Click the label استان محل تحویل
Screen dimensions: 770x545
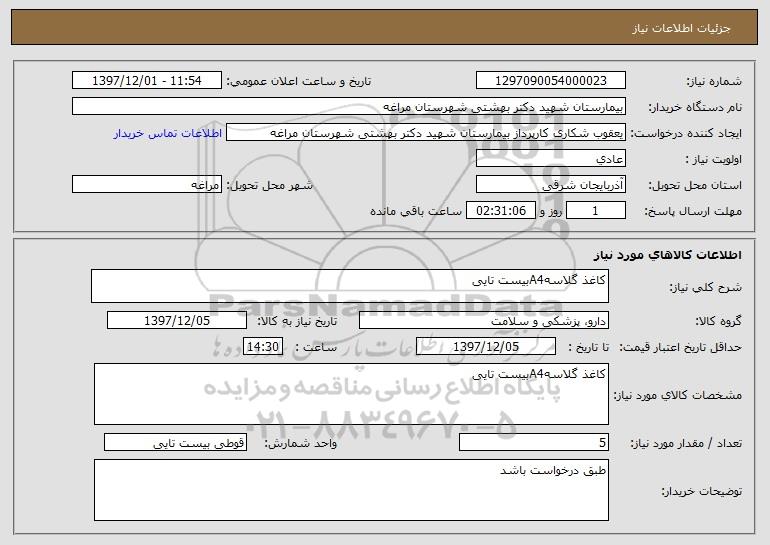pos(695,186)
